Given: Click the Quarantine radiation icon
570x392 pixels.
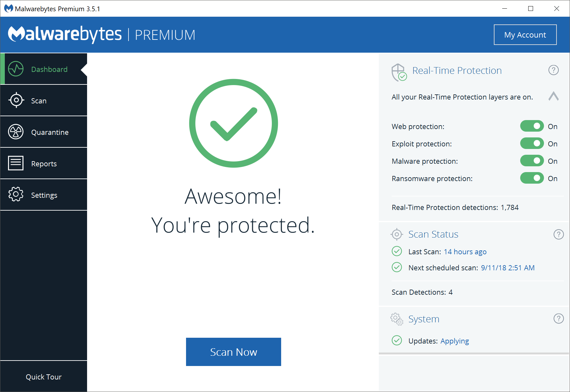Looking at the screenshot, I should [16, 132].
